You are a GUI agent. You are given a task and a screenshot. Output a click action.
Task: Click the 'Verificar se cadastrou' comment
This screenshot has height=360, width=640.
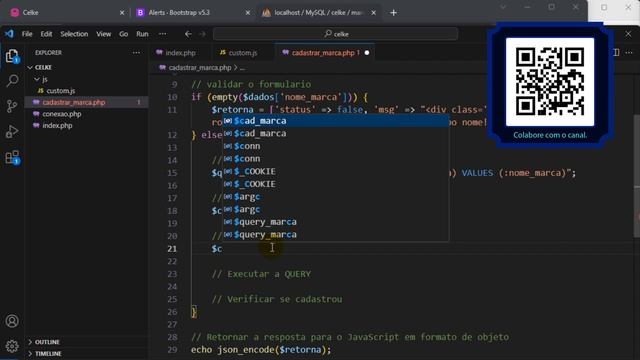tap(277, 299)
